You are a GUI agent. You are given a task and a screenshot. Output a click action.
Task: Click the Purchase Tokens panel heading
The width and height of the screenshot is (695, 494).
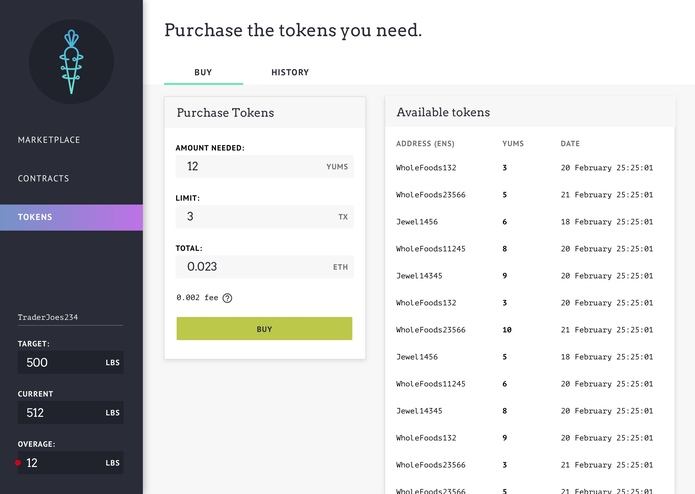[x=225, y=113]
